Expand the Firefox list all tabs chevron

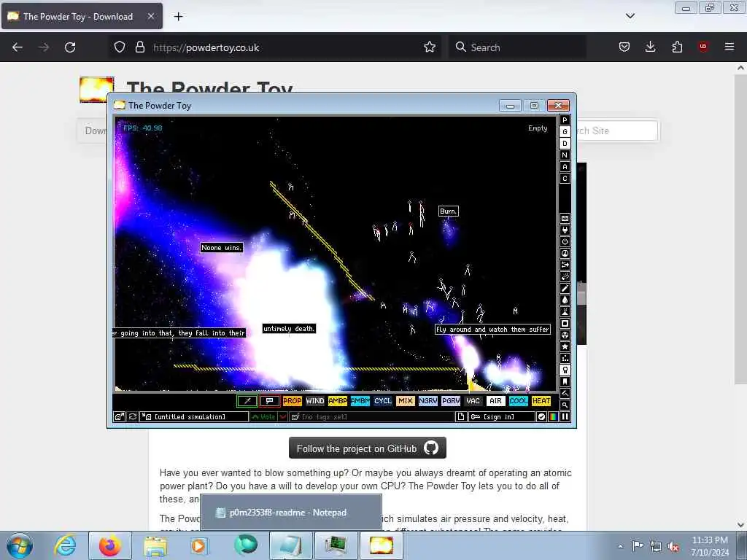[x=630, y=16]
